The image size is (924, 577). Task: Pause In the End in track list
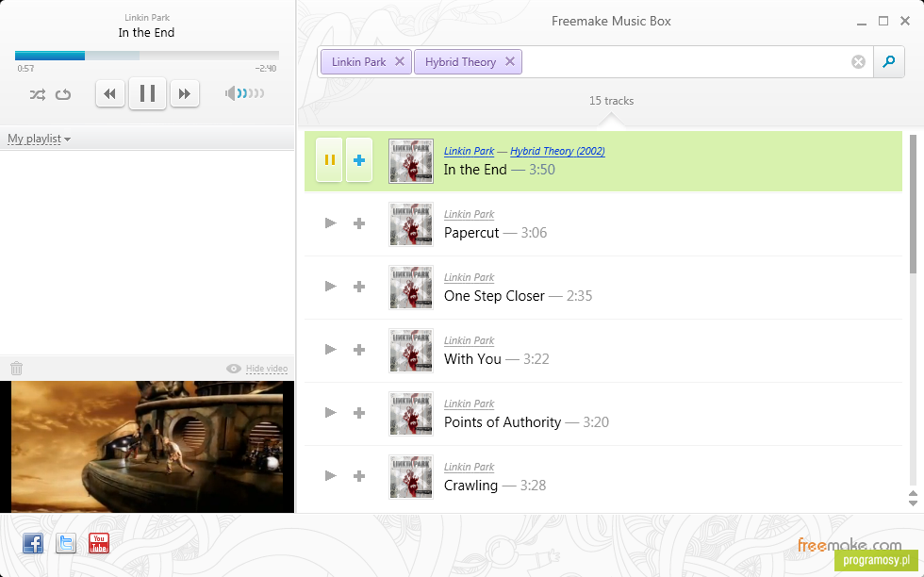point(329,159)
